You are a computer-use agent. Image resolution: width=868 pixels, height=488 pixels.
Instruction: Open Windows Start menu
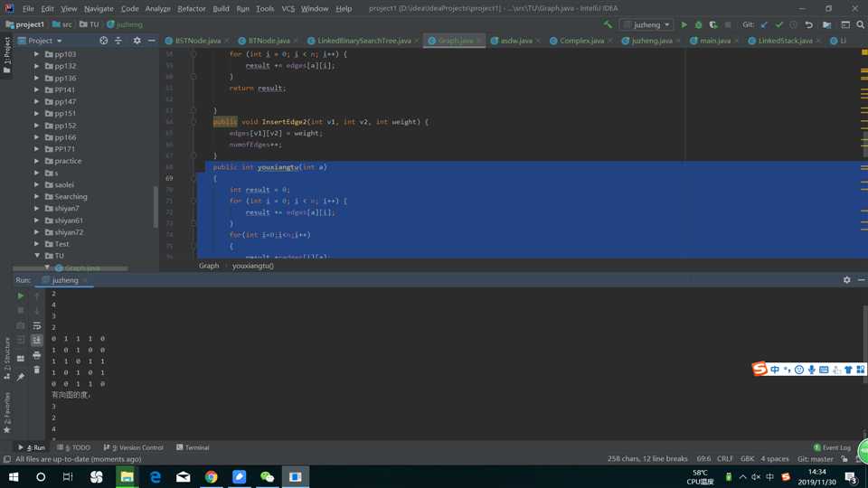pyautogui.click(x=14, y=477)
